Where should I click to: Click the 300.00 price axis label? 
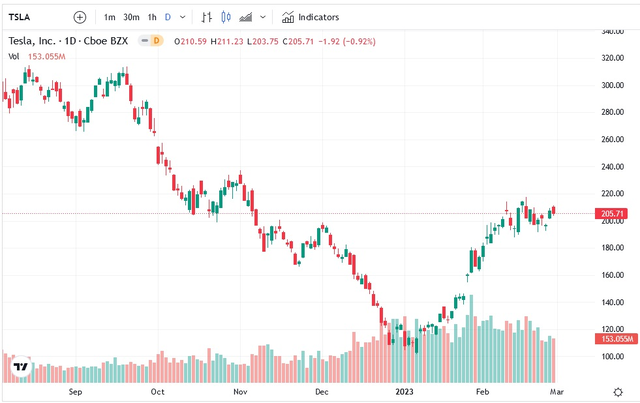[612, 85]
